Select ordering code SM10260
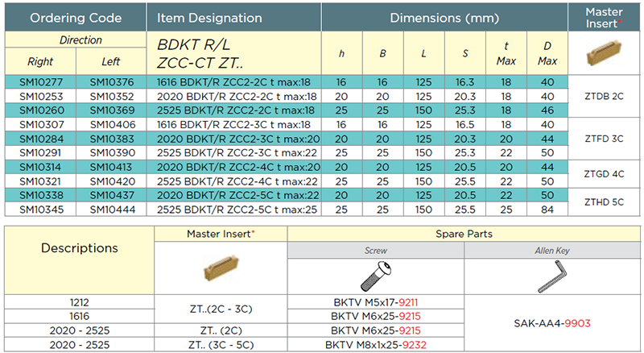The height and width of the screenshot is (353, 644). (41, 110)
